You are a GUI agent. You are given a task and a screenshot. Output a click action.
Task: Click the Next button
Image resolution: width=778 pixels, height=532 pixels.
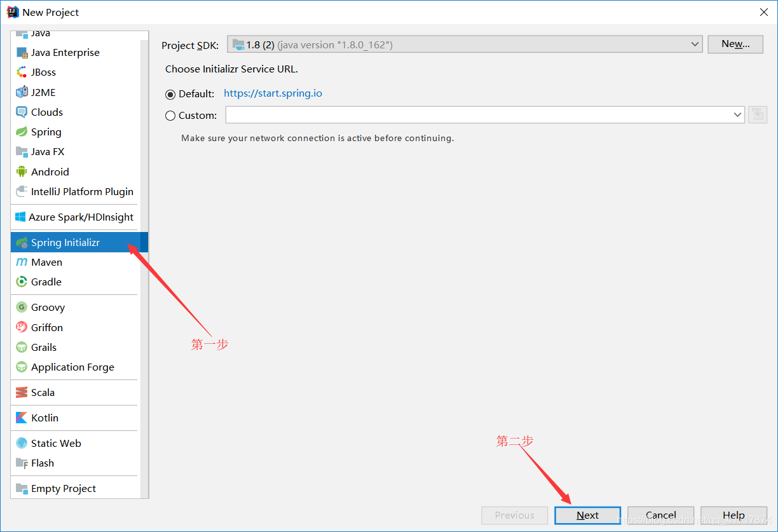[x=587, y=515]
